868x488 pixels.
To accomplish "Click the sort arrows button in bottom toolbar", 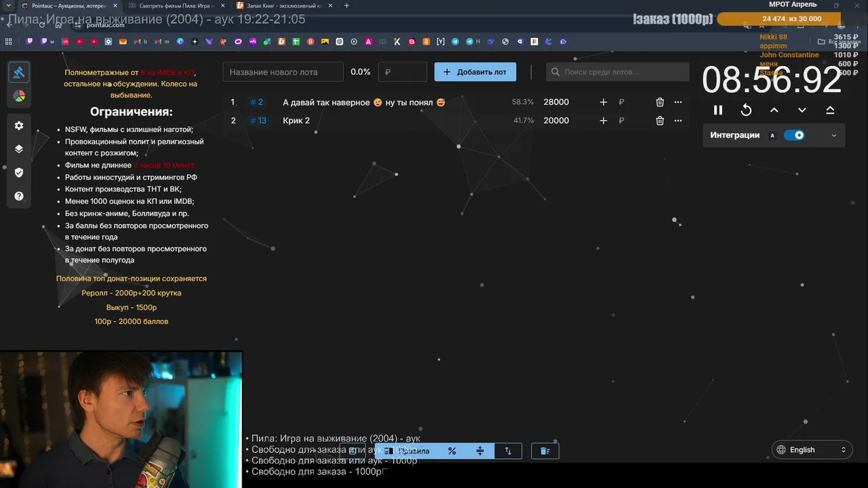I will (x=508, y=451).
